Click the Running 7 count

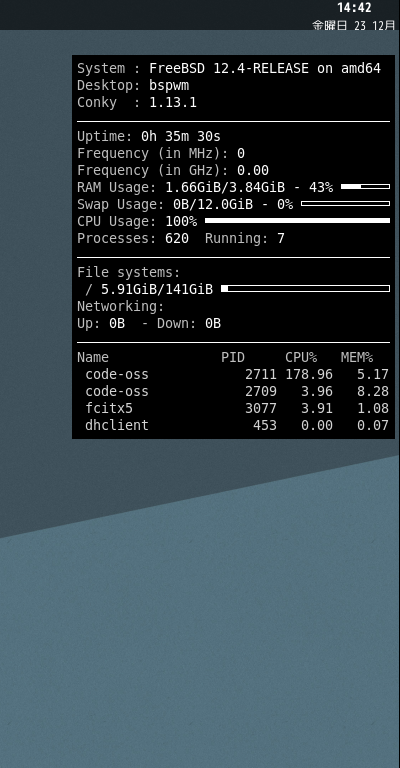pyautogui.click(x=244, y=239)
